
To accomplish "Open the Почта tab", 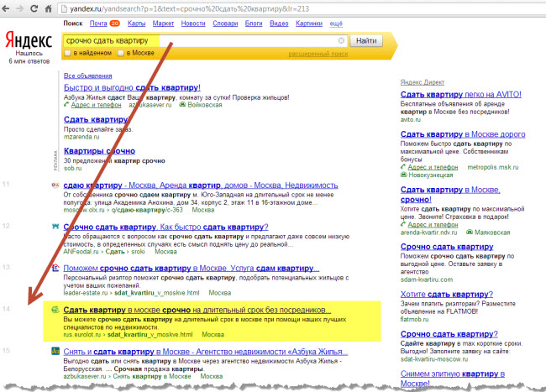I will tap(98, 24).
